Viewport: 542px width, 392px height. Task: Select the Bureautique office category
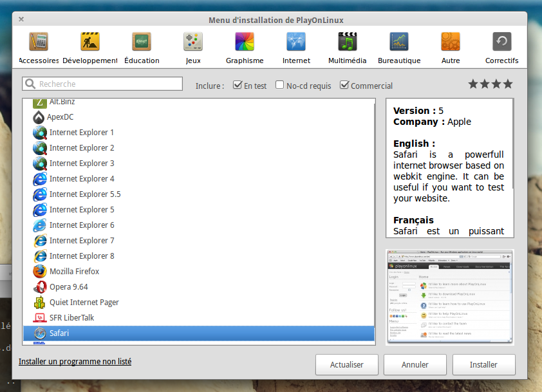(x=399, y=48)
